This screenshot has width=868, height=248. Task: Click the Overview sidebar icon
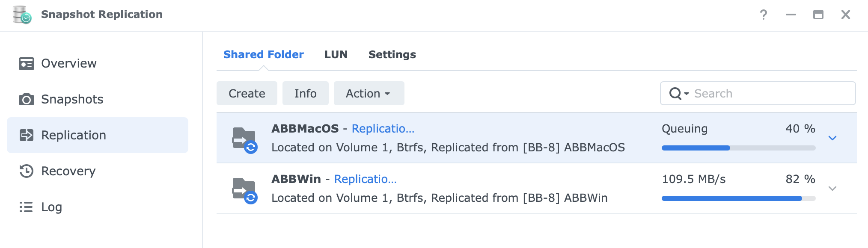tap(27, 64)
